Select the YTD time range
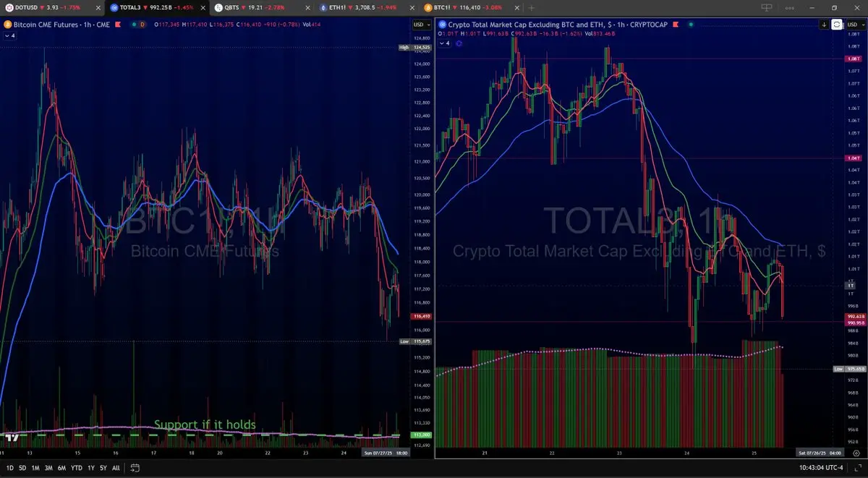This screenshot has width=868, height=478. coord(77,468)
